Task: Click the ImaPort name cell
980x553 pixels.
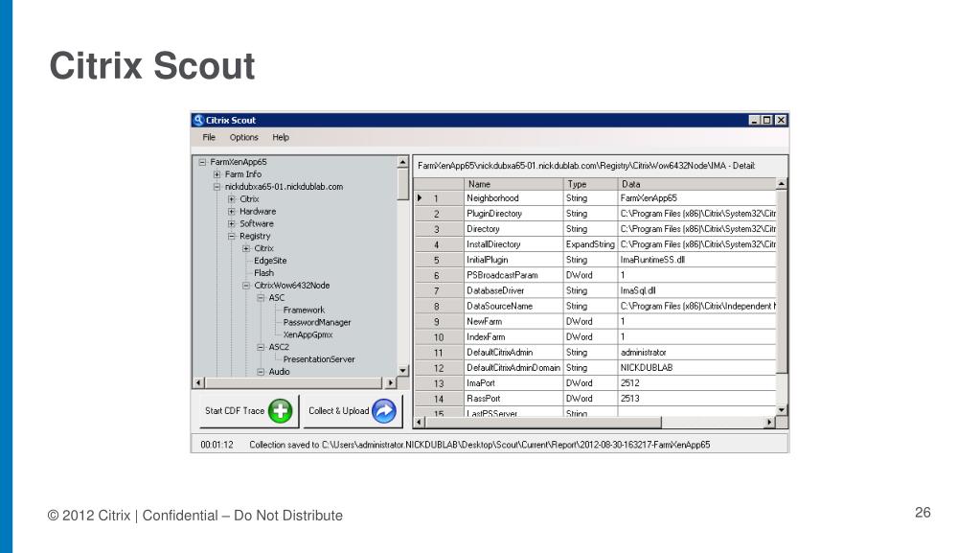Action: pyautogui.click(x=513, y=382)
